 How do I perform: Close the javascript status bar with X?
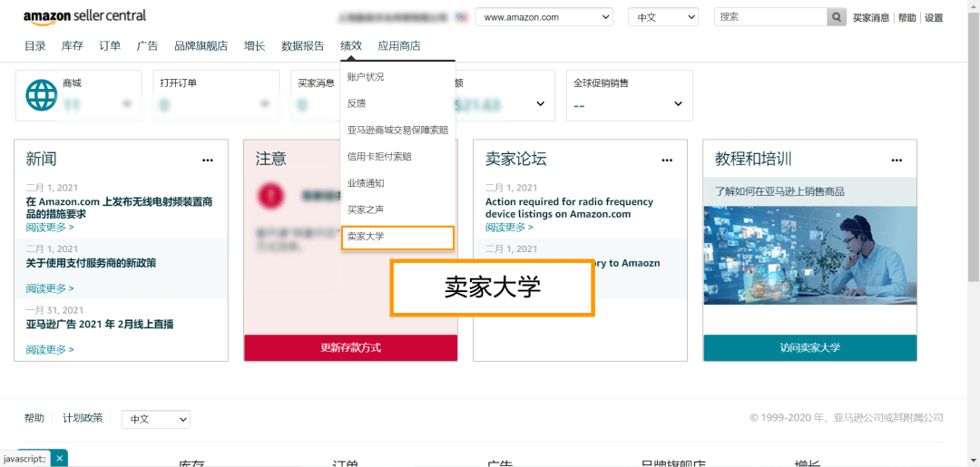point(59,458)
